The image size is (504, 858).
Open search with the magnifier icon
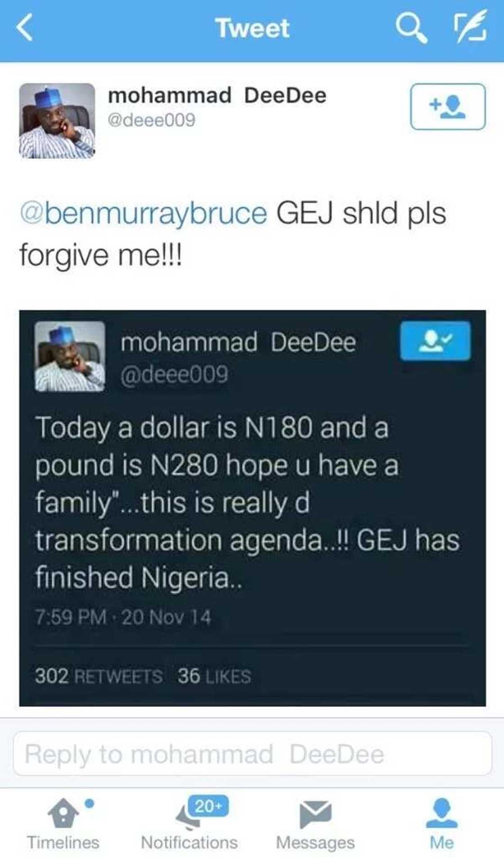pyautogui.click(x=411, y=27)
